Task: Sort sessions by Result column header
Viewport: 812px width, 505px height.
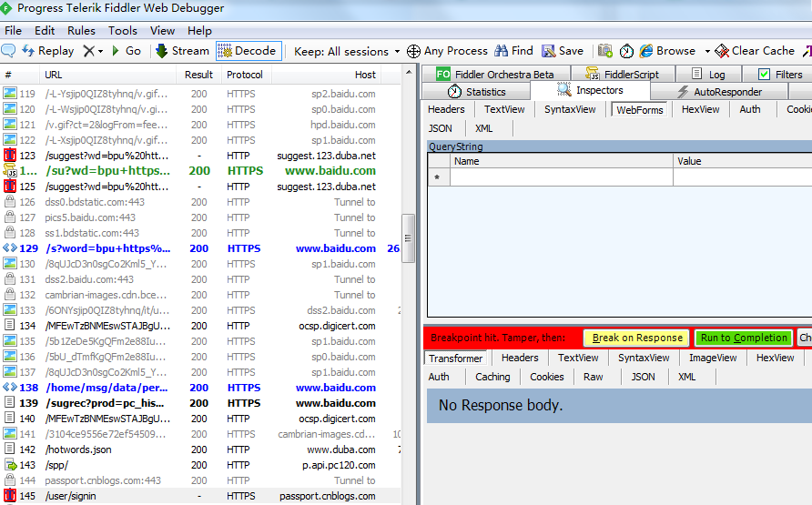Action: click(x=198, y=75)
